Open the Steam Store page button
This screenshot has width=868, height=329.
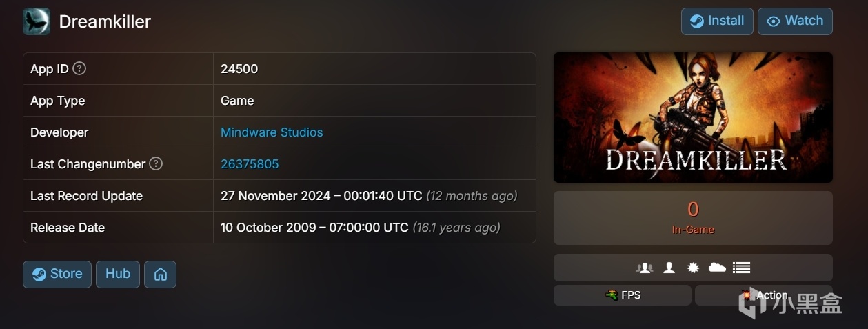tap(57, 274)
